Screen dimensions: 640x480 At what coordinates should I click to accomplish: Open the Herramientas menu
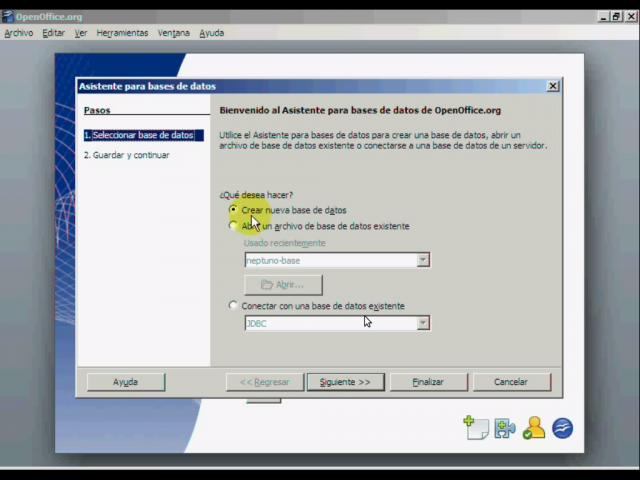pyautogui.click(x=122, y=33)
